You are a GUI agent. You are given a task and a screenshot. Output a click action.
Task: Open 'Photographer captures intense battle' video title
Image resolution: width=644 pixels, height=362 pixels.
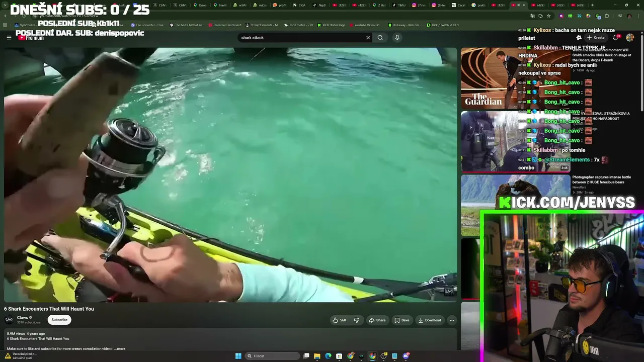pyautogui.click(x=601, y=179)
